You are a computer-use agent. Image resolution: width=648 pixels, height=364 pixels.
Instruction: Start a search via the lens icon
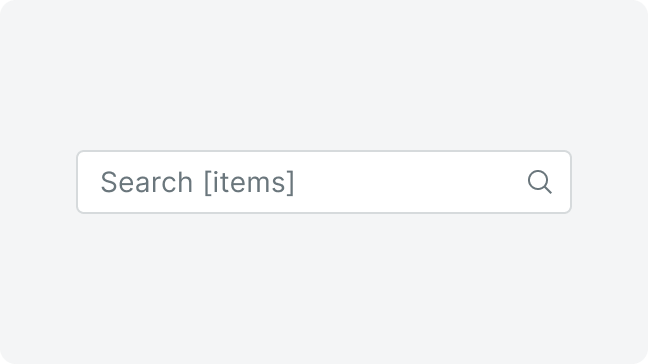[x=539, y=182]
